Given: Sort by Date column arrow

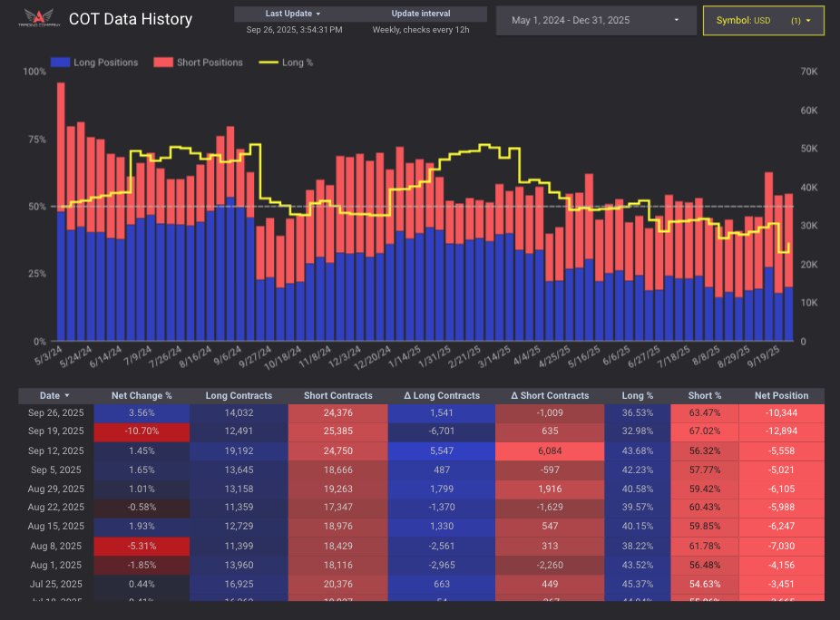Looking at the screenshot, I should (x=67, y=396).
